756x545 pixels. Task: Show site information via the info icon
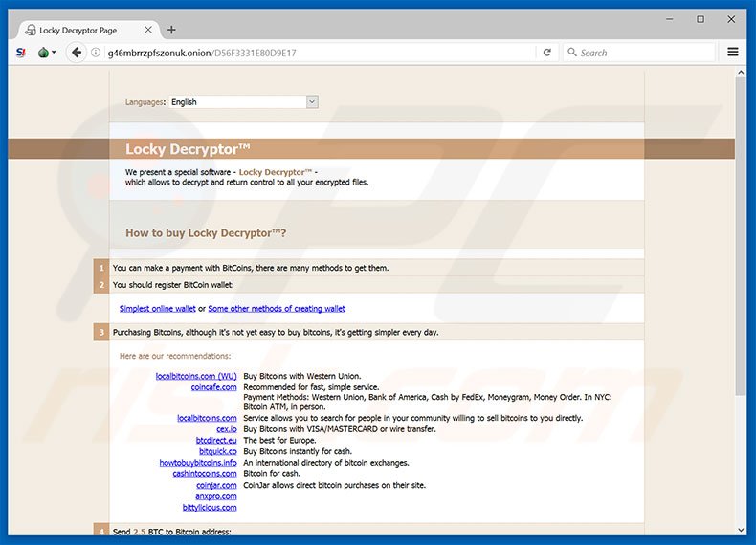(x=96, y=53)
